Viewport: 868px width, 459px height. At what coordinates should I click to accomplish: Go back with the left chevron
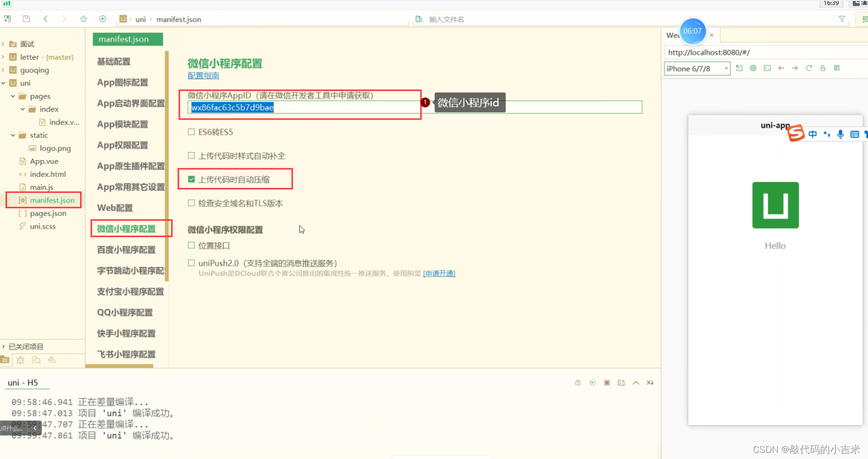[x=46, y=19]
